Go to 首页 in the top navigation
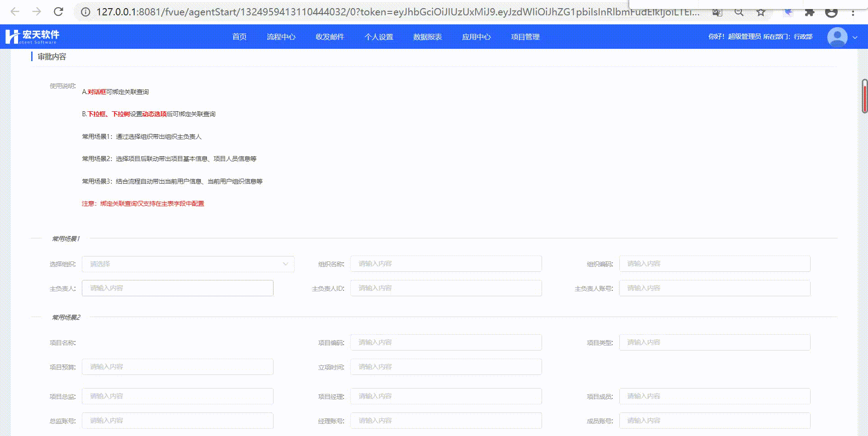The image size is (868, 436). (239, 37)
